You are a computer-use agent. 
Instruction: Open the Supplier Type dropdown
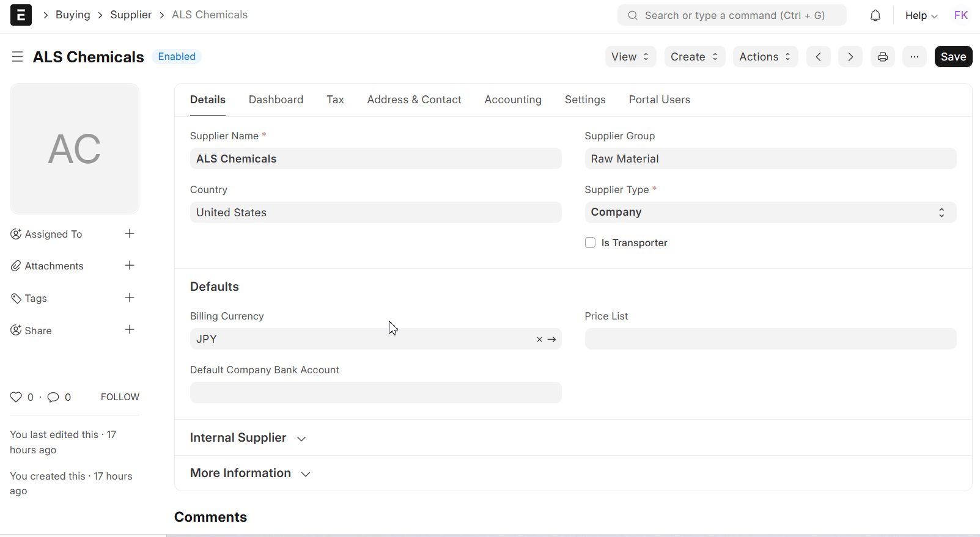(770, 212)
